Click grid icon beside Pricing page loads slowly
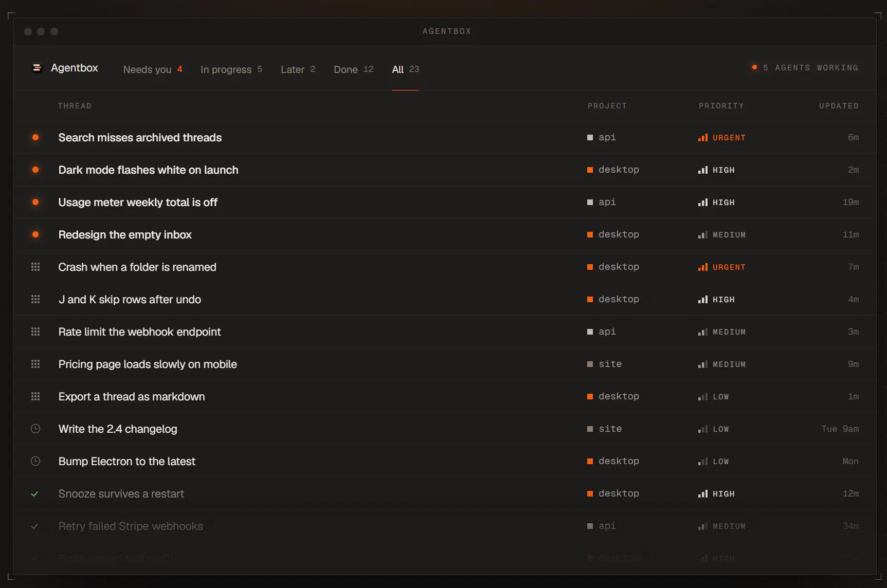 pos(35,364)
